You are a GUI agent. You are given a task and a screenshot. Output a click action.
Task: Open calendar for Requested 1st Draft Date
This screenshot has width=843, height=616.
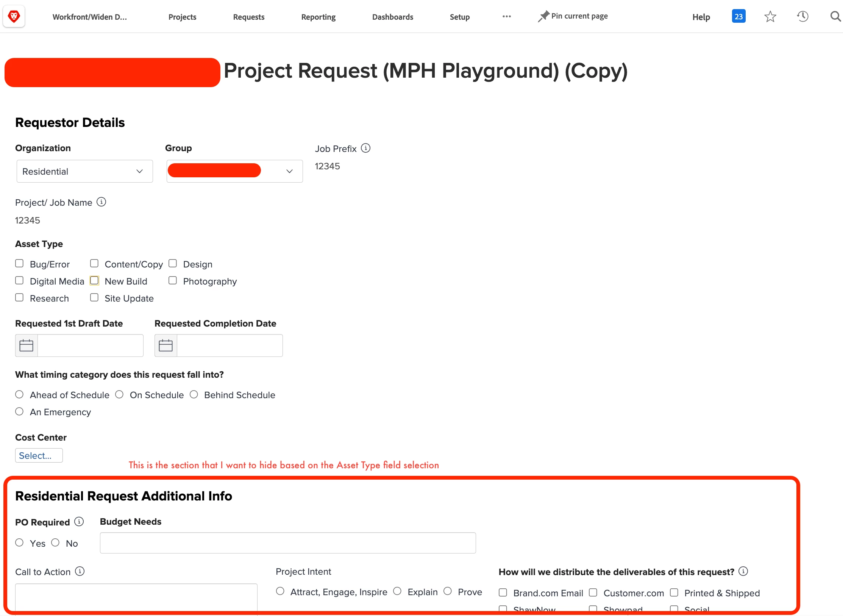coord(27,346)
